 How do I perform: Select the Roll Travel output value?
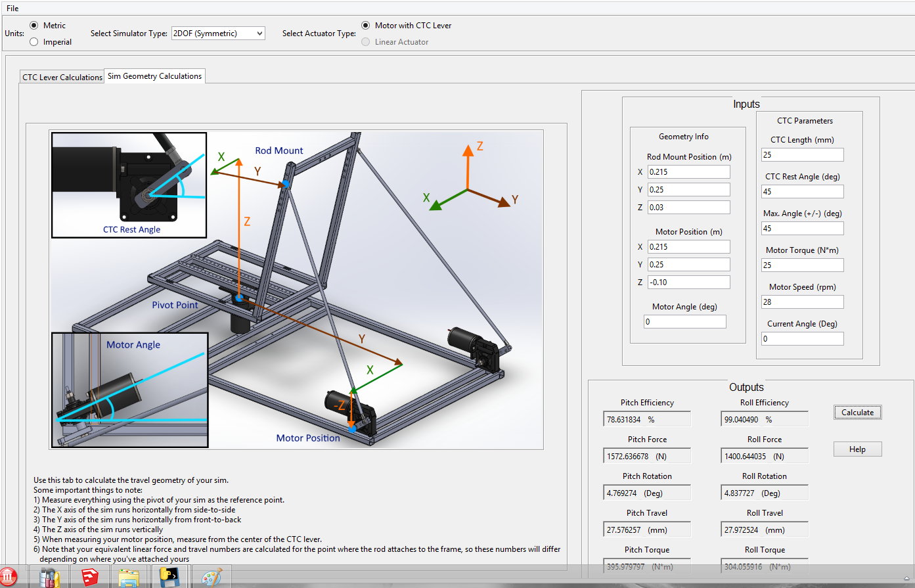point(765,530)
